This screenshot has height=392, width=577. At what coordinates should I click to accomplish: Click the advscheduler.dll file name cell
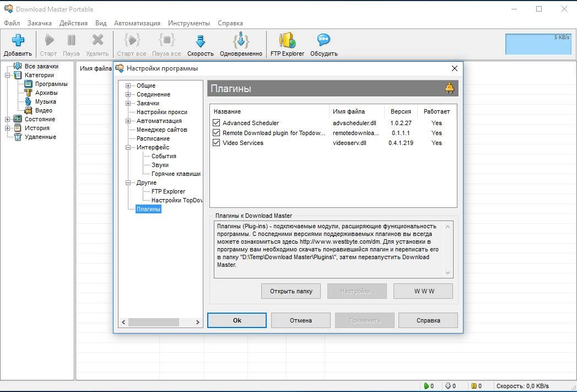(354, 123)
